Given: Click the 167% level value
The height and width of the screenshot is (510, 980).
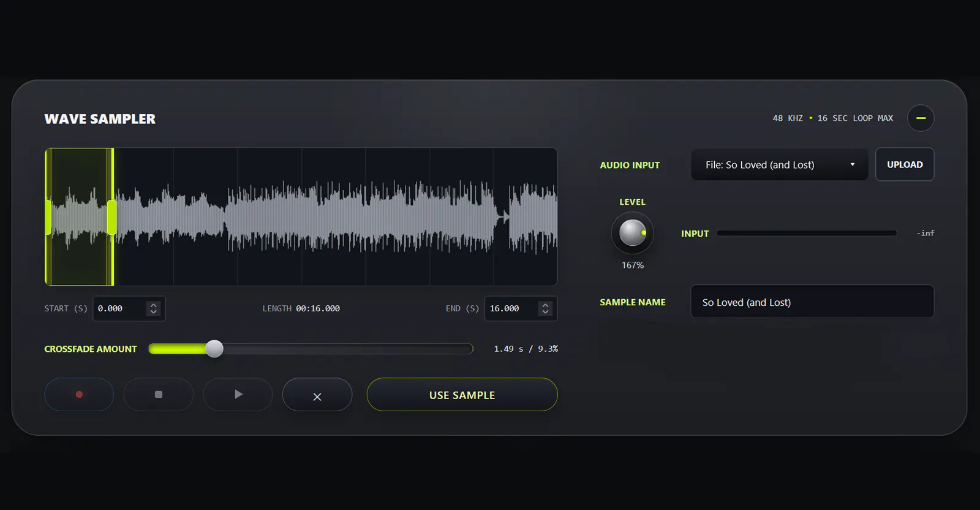Looking at the screenshot, I should pos(633,265).
